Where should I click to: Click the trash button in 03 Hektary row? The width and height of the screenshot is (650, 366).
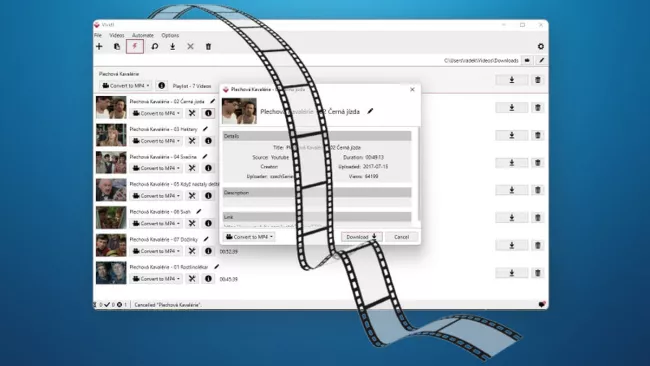(538, 135)
